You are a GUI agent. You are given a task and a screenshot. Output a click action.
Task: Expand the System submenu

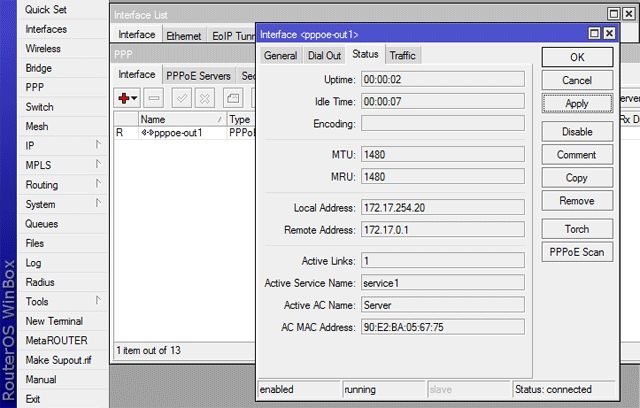pos(55,204)
